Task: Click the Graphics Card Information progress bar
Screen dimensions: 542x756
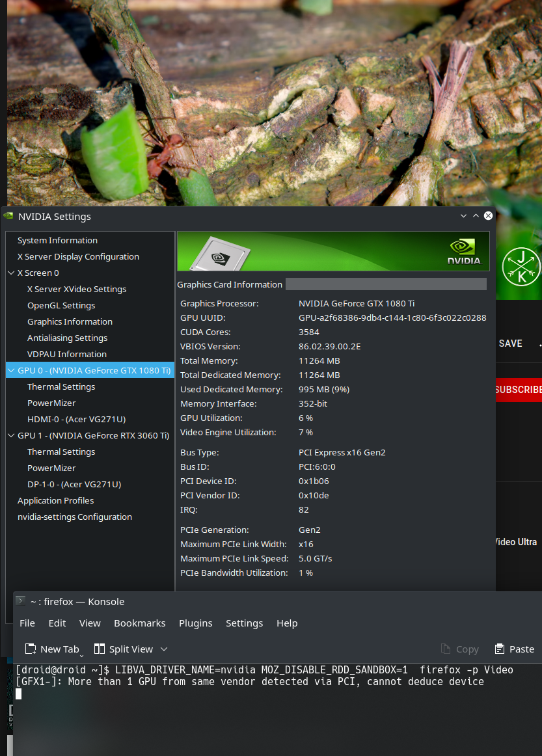Action: (x=385, y=284)
